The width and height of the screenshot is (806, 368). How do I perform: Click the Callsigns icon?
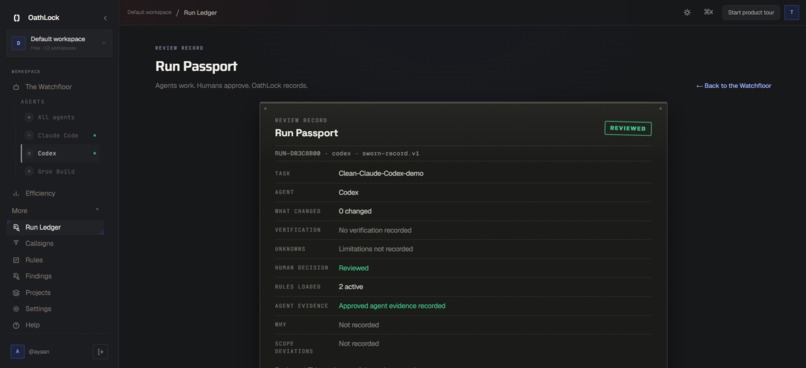[x=16, y=243]
